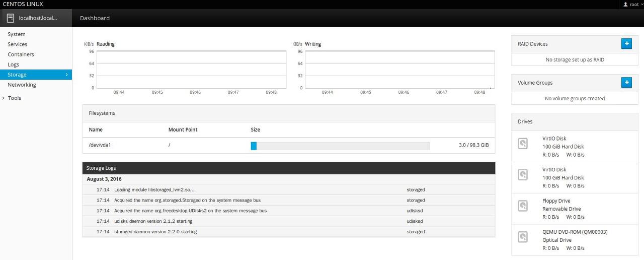Screen dimensions: 644x260
Task: Click the 'No storage set up as RAID' text
Action: coord(575,59)
